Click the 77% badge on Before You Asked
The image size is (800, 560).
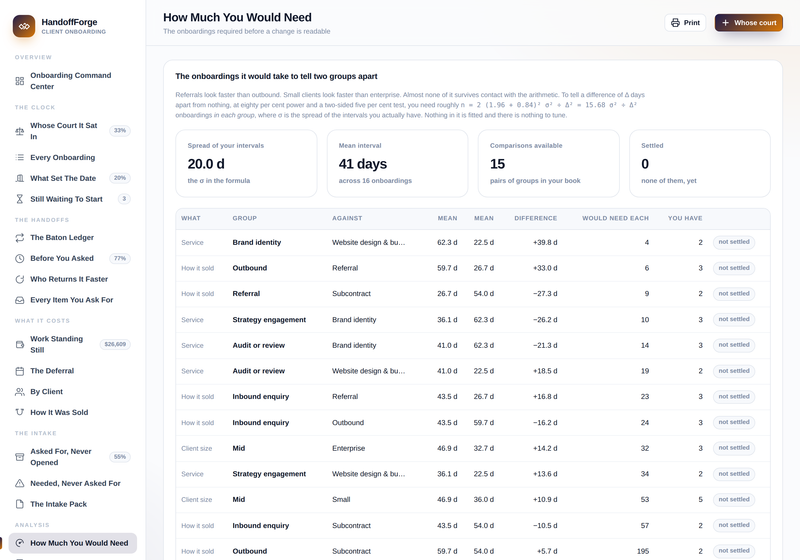tap(120, 259)
